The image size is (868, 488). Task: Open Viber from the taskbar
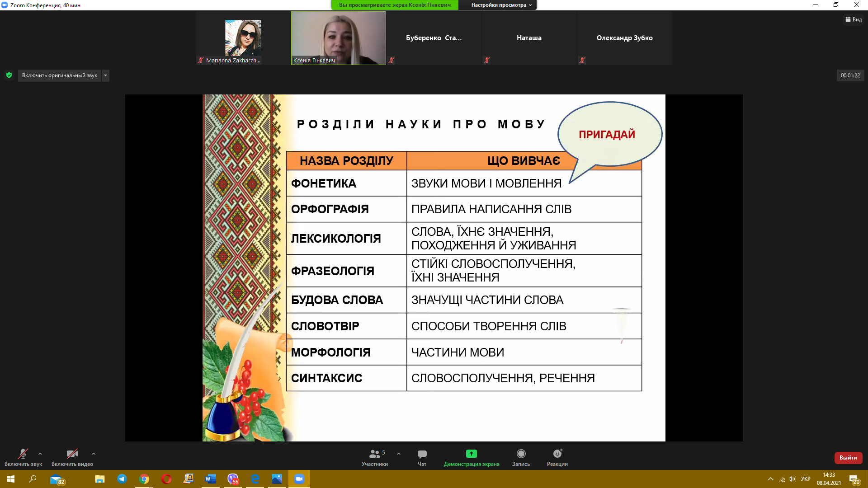(233, 479)
